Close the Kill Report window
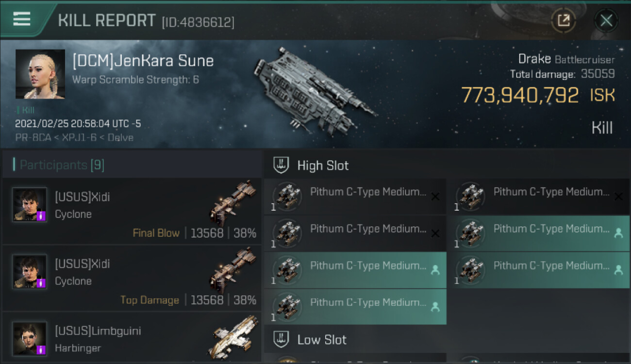Screen dimensions: 631x364 (x=606, y=20)
